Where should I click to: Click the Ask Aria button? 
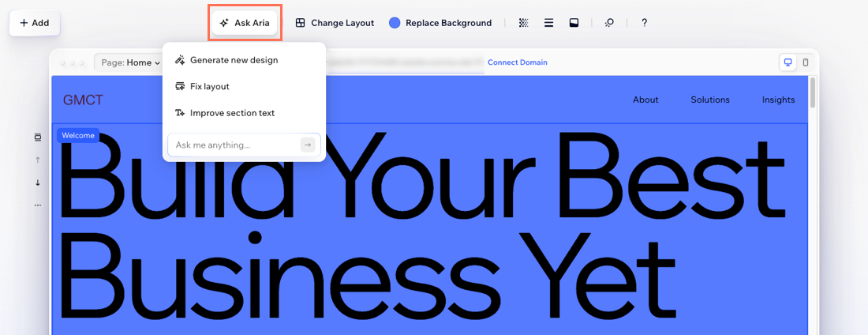pos(245,23)
